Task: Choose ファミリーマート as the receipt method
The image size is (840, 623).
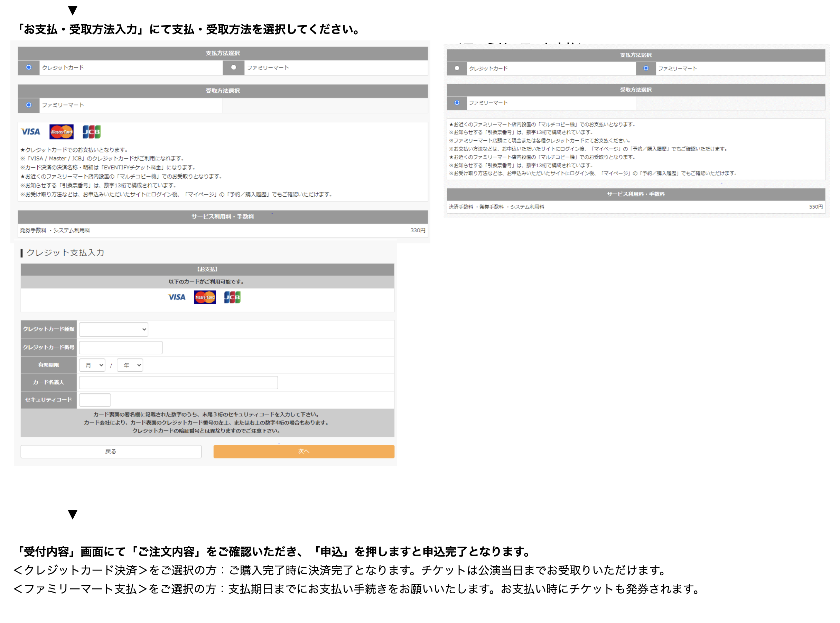Action: coord(28,105)
